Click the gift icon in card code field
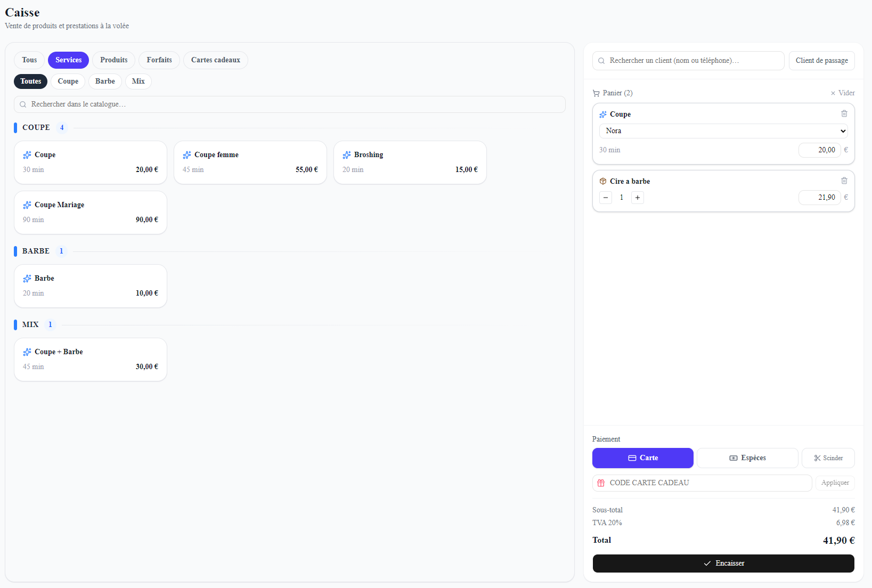This screenshot has height=588, width=872. tap(601, 483)
